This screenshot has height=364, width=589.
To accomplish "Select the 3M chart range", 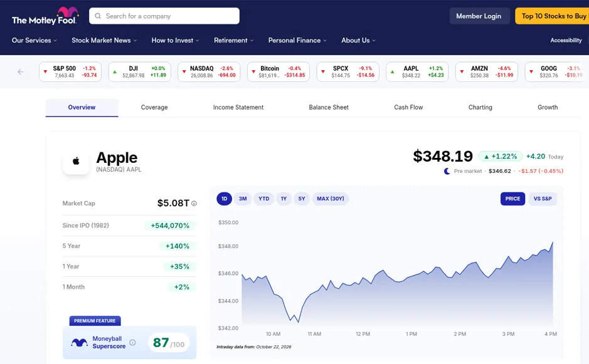I will (243, 199).
